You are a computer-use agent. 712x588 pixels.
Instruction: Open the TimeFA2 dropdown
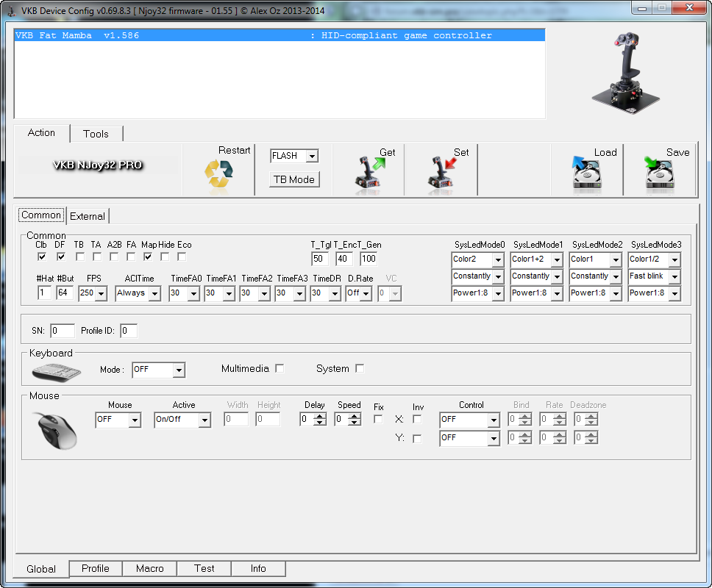click(x=264, y=293)
